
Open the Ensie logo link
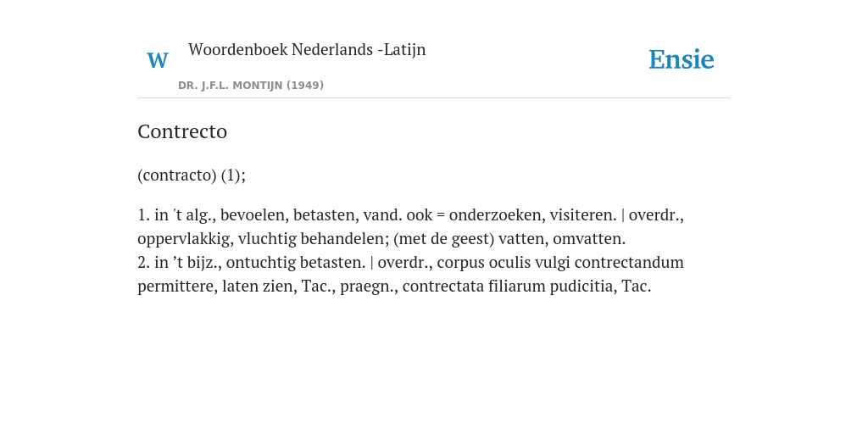(x=682, y=59)
